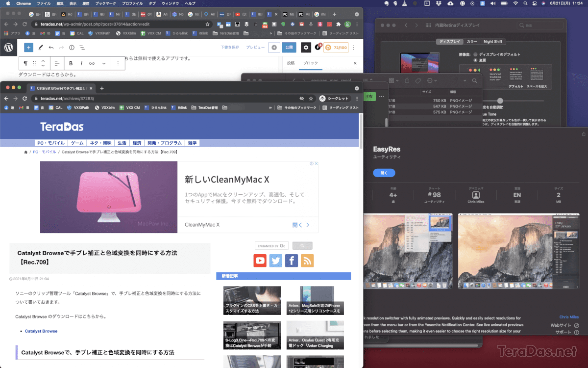Click the Twitter social icon on TeraDas
The image size is (588, 368).
276,261
